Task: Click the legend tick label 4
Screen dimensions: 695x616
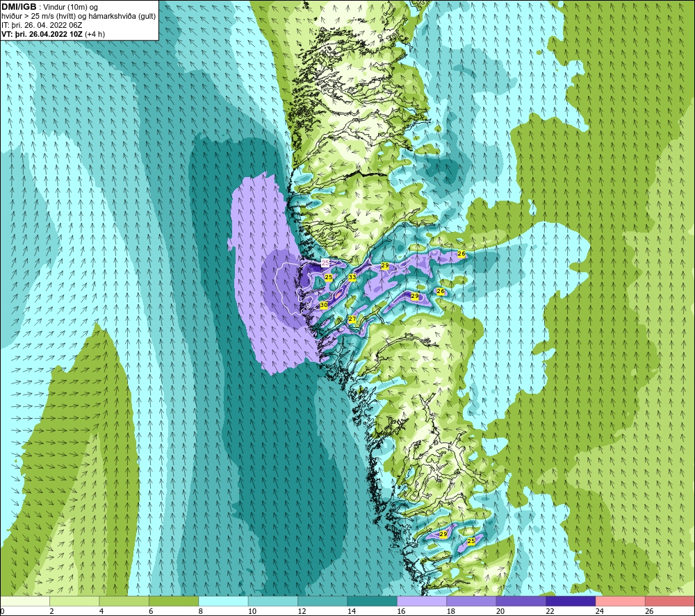Action: coord(101,611)
